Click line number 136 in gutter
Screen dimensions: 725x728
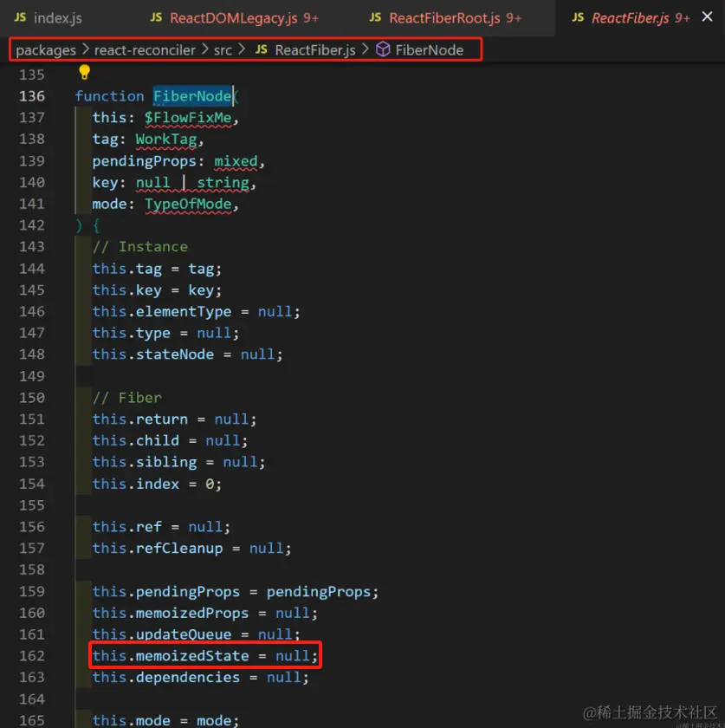32,96
